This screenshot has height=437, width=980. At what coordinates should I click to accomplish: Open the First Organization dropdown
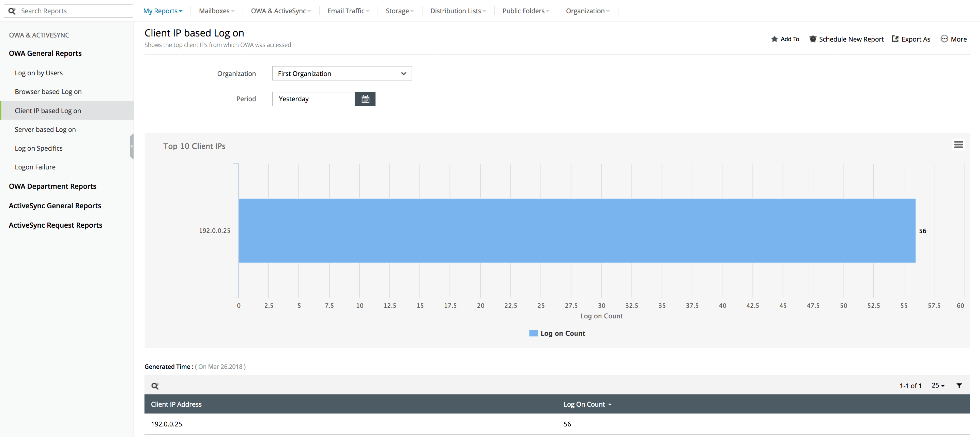coord(341,74)
